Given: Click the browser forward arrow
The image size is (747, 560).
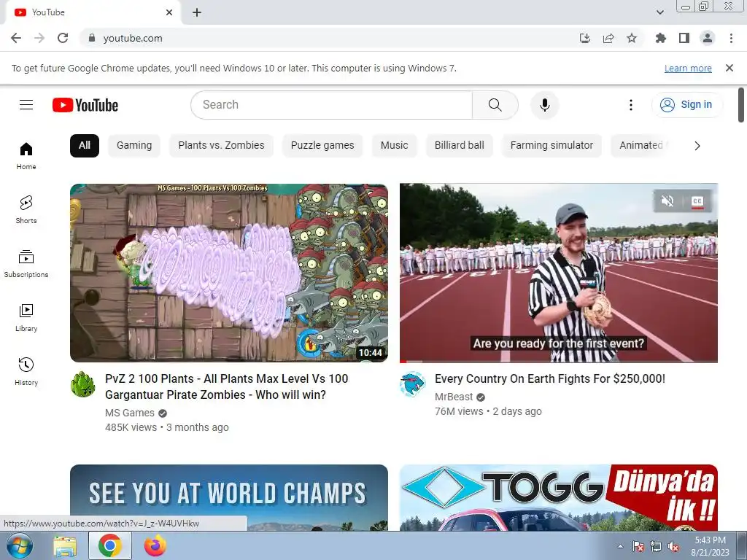Looking at the screenshot, I should (x=39, y=38).
